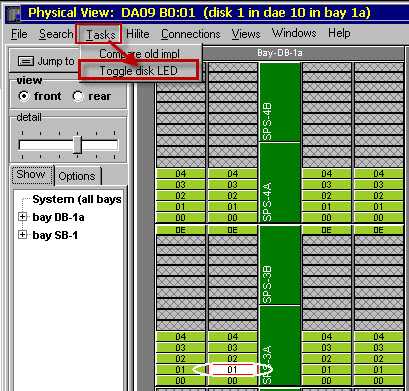Select the SPS-4A power supply block
Viewport: 409px width, 391px height.
(280, 183)
